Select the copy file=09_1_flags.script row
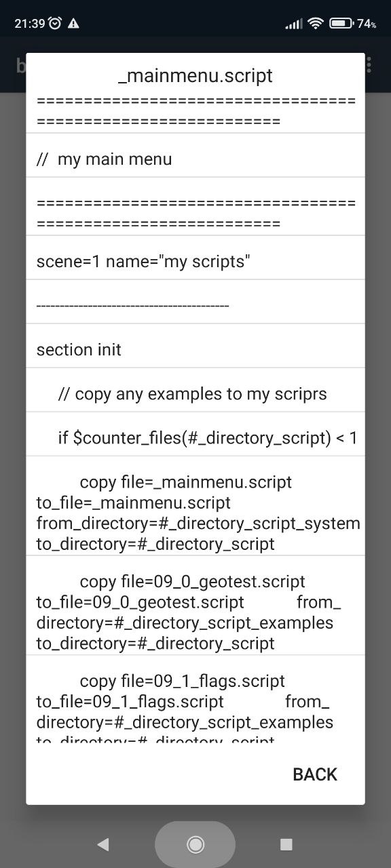Image resolution: width=391 pixels, height=868 pixels. [195, 700]
